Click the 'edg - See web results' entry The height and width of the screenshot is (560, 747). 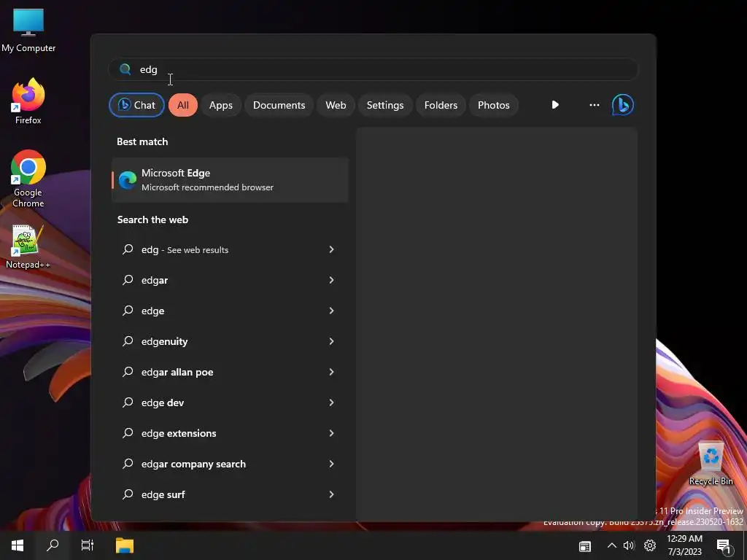coord(230,249)
